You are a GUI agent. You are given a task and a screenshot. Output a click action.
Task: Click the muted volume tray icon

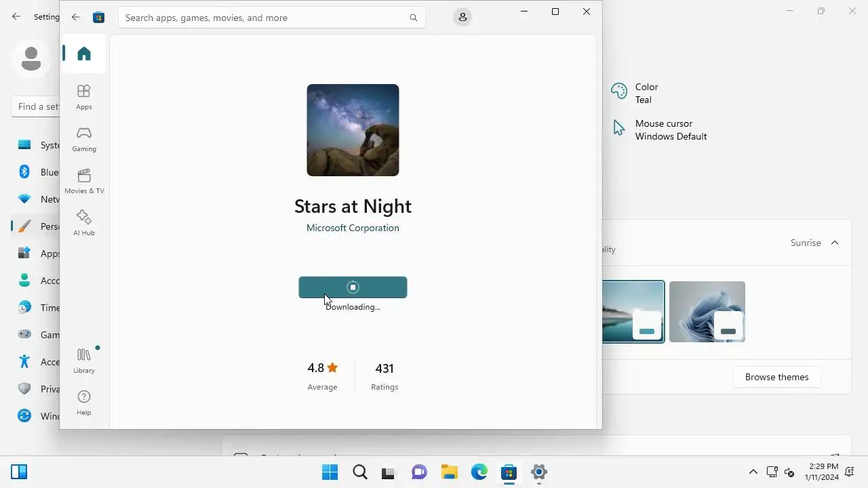point(789,472)
